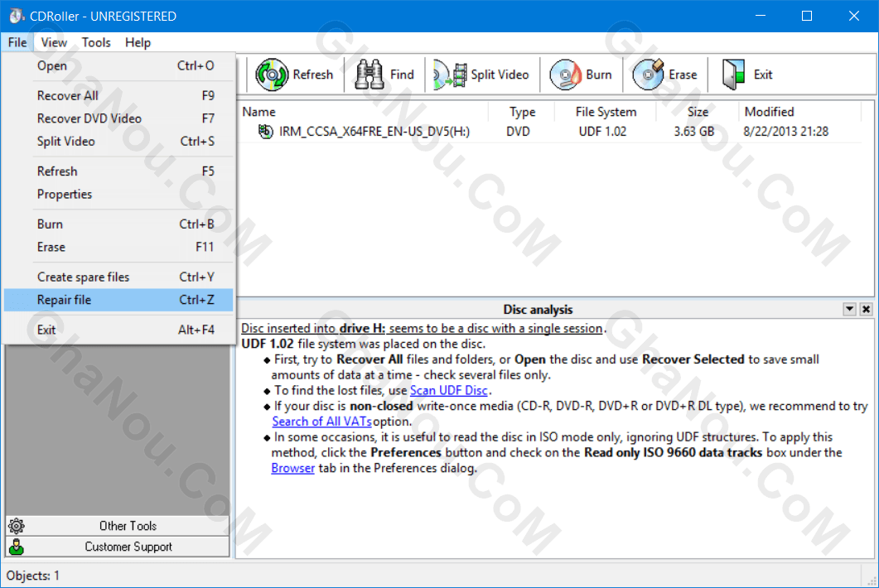Follow the Search of All VATs link
Viewport: 879px width, 588px height.
(321, 422)
